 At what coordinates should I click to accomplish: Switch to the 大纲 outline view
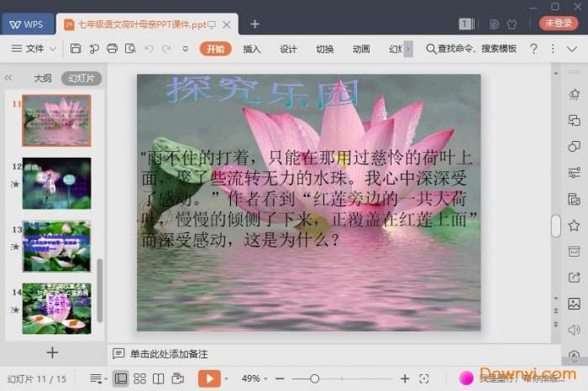pyautogui.click(x=43, y=78)
